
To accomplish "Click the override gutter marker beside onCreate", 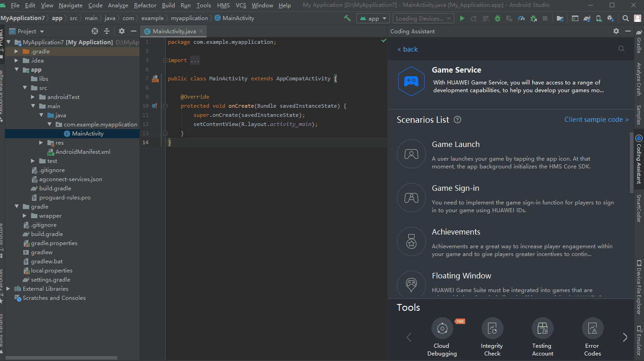I will (x=155, y=106).
